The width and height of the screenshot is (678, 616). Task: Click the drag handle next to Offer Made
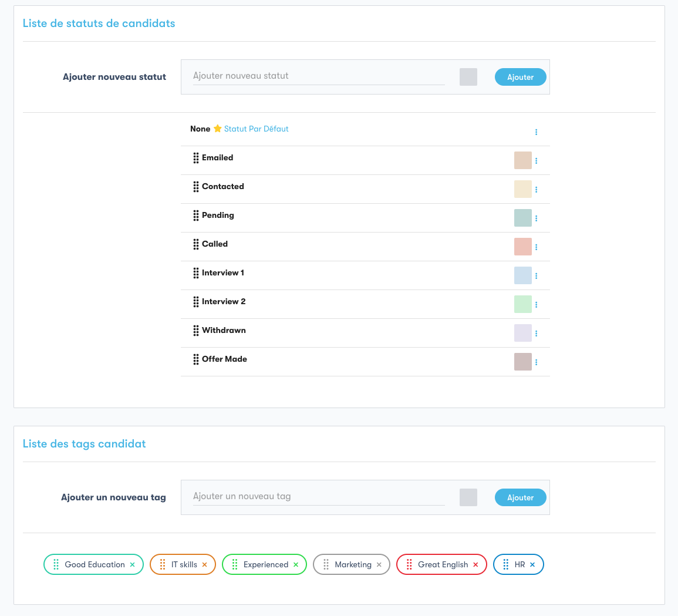point(196,359)
